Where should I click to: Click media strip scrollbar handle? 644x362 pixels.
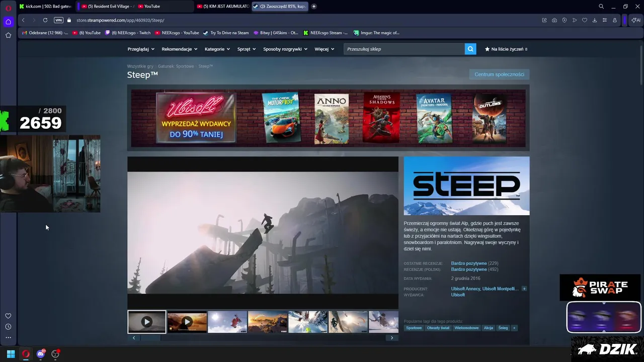(150, 338)
